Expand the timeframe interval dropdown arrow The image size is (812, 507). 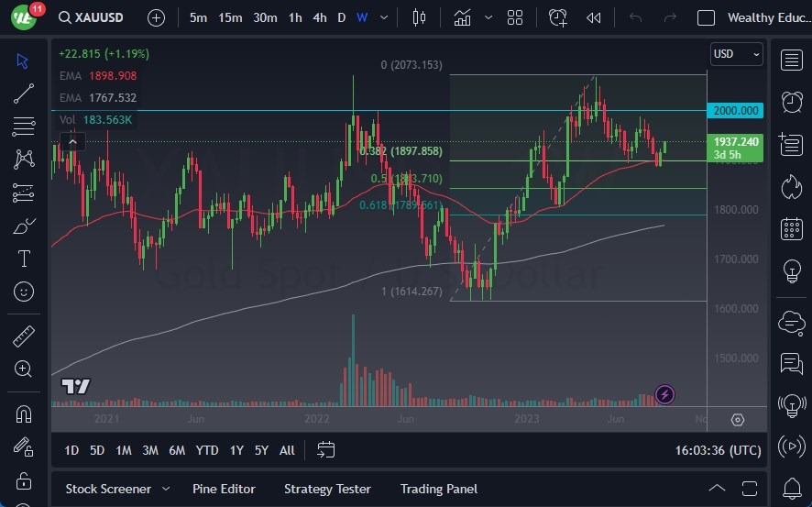tap(384, 17)
